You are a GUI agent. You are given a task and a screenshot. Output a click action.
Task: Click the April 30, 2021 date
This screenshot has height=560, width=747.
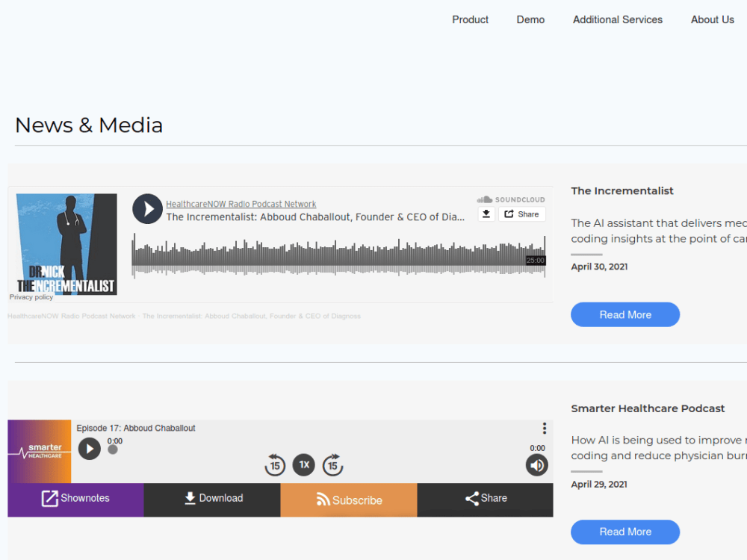pos(599,267)
